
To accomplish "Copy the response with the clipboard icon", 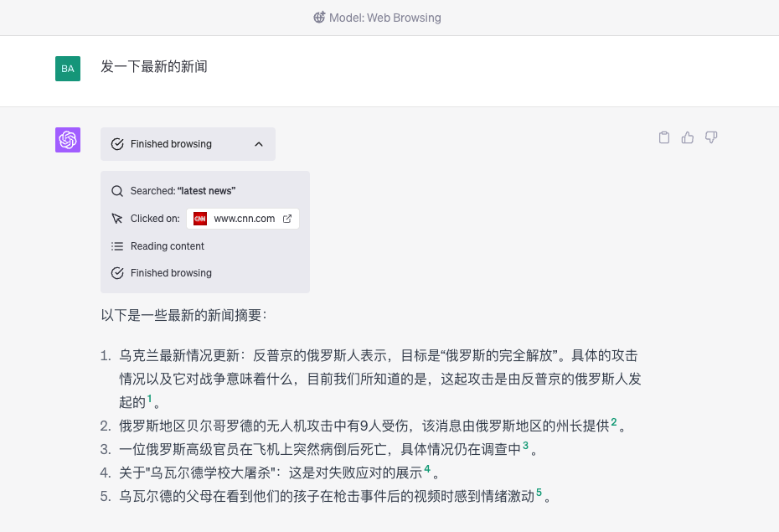I will (664, 138).
